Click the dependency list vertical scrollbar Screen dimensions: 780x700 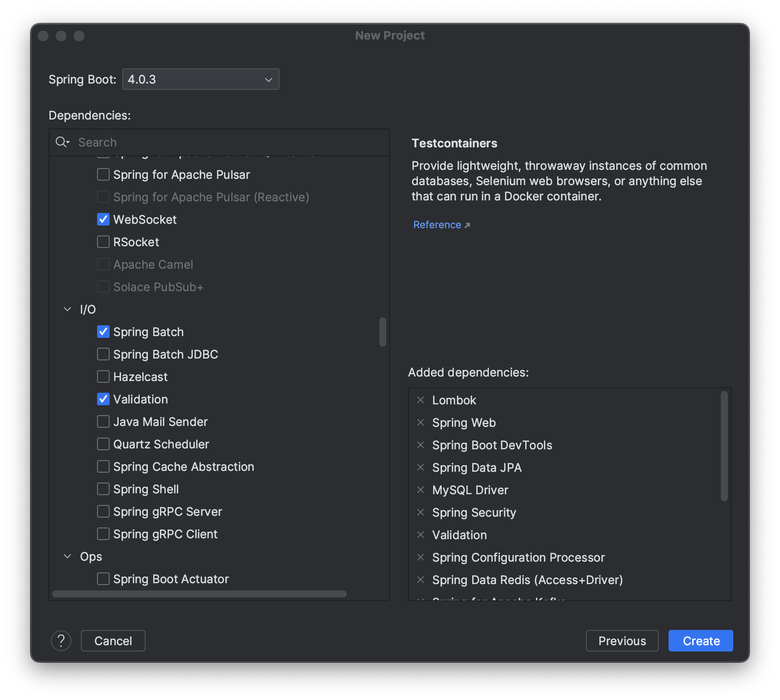tap(383, 332)
